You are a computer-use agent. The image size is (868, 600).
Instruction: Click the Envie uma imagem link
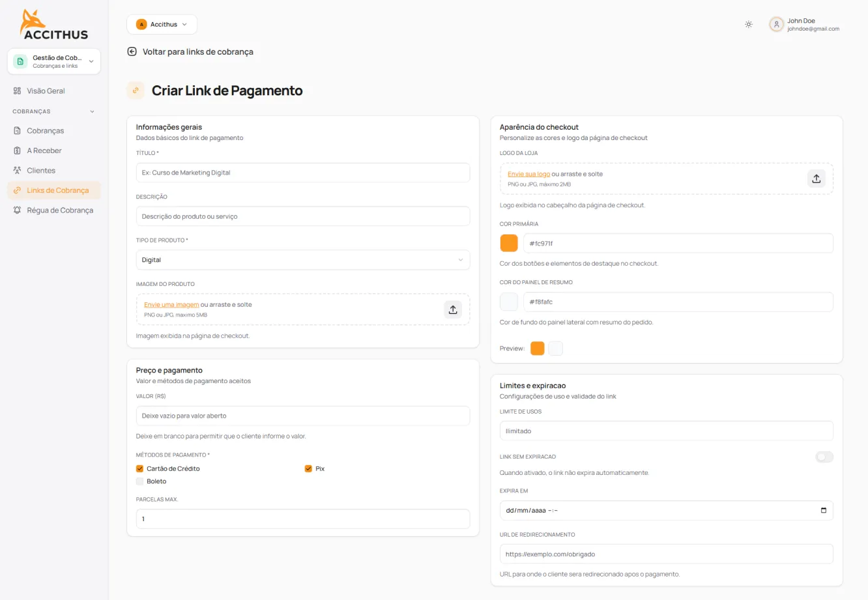[x=171, y=305]
